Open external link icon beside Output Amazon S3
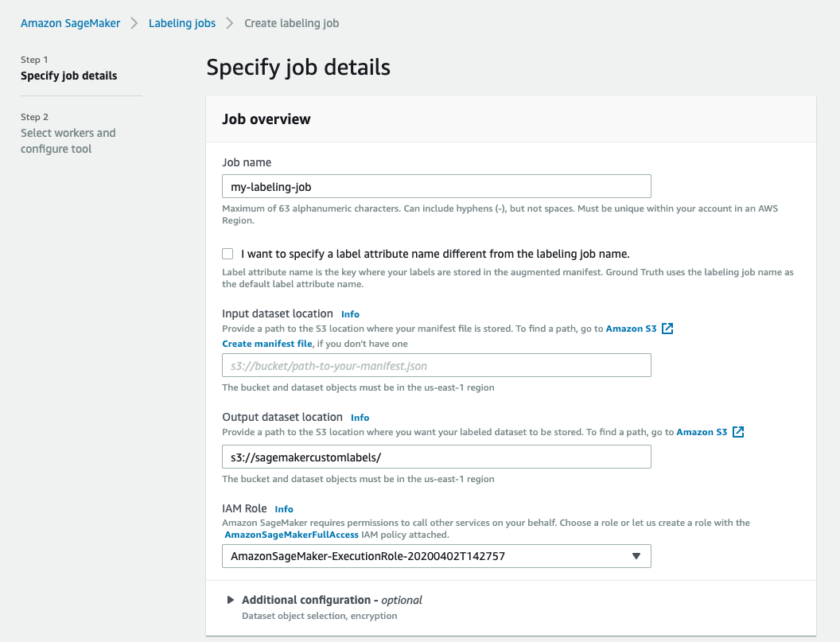840x642 pixels. tap(738, 432)
